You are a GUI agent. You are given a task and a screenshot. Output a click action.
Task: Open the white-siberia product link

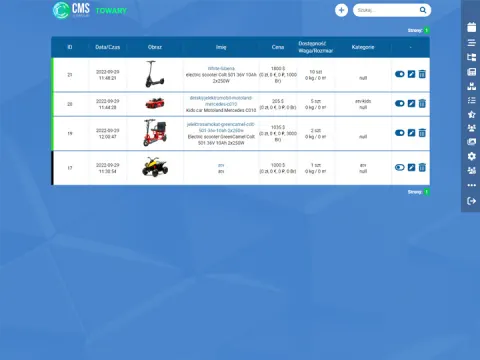pyautogui.click(x=221, y=68)
